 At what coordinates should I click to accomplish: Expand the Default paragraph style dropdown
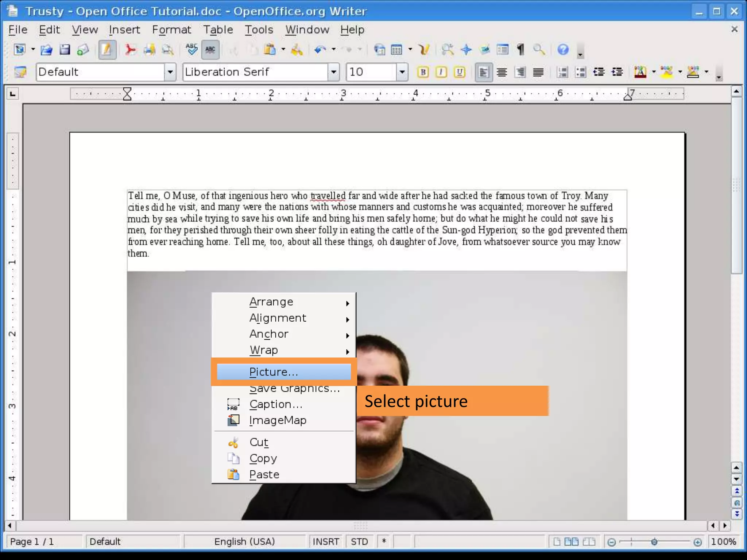(x=170, y=72)
